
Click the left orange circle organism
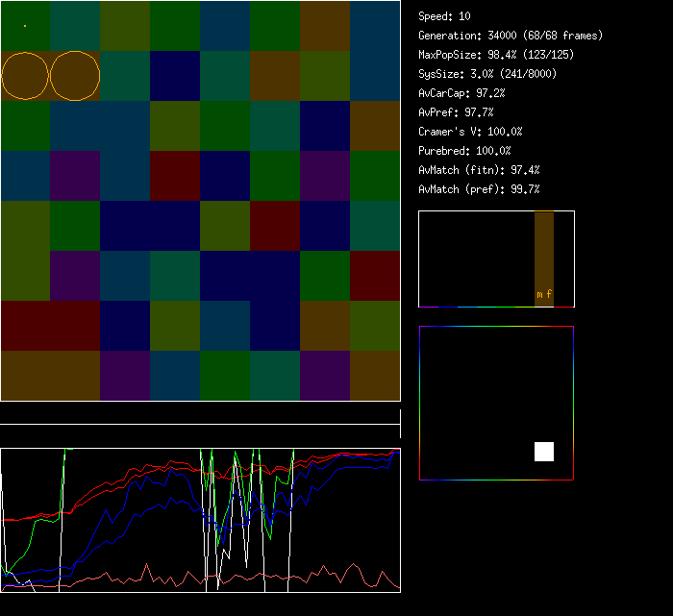[x=25, y=76]
